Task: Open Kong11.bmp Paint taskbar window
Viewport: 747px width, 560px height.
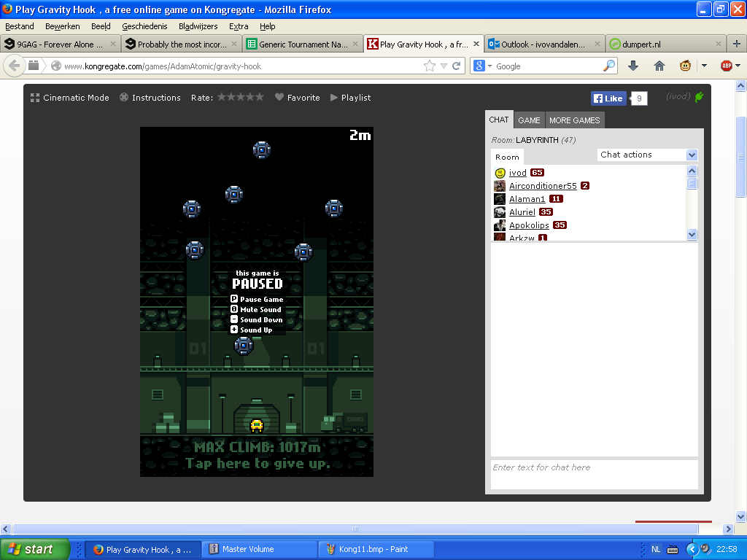Action: click(376, 549)
